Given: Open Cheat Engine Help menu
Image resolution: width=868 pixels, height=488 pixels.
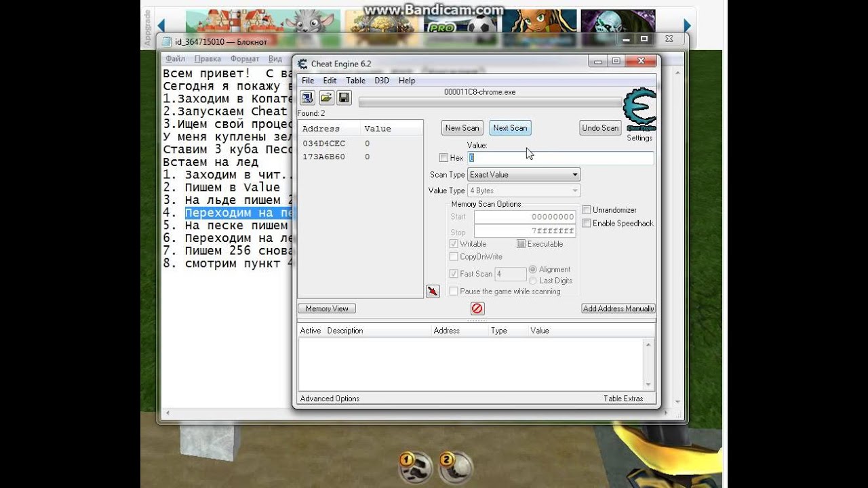Looking at the screenshot, I should (407, 81).
